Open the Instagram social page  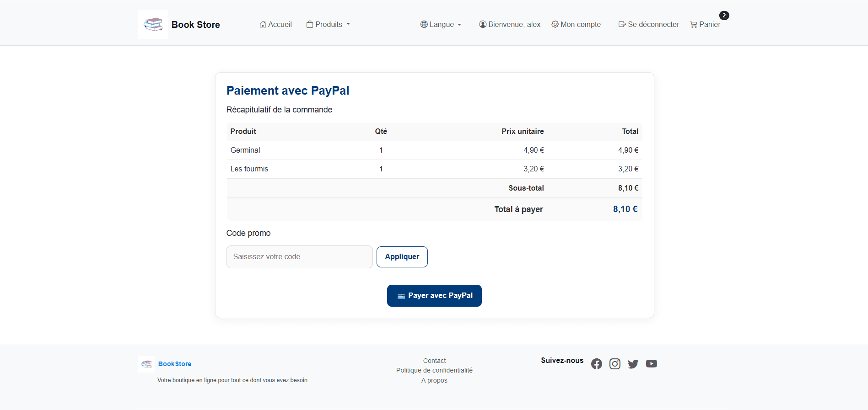(x=615, y=364)
